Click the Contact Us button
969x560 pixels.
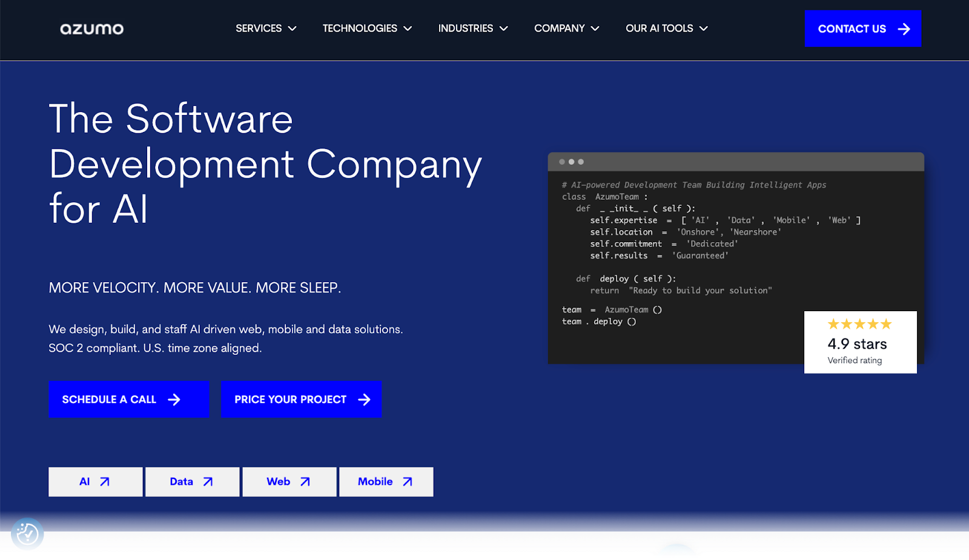pos(863,28)
